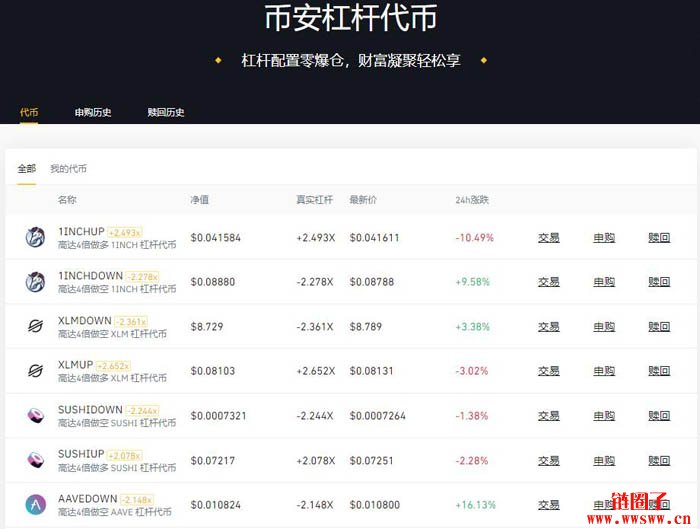Viewport: 700px width, 529px height.
Task: Click 赎回 link for XLMUP
Action: click(659, 371)
